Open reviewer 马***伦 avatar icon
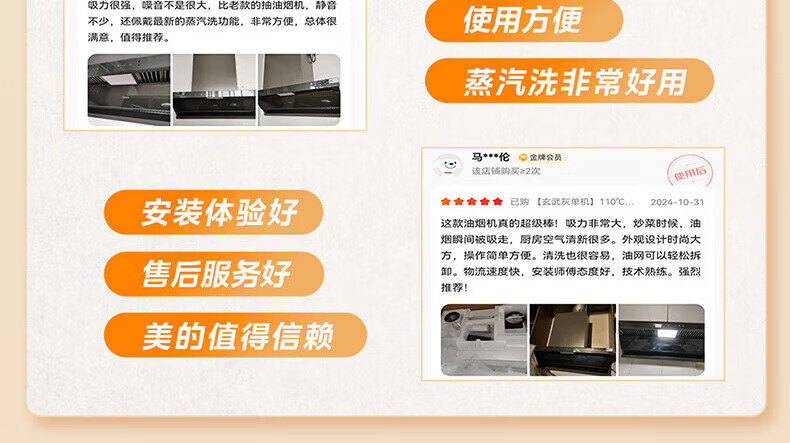 pos(448,165)
